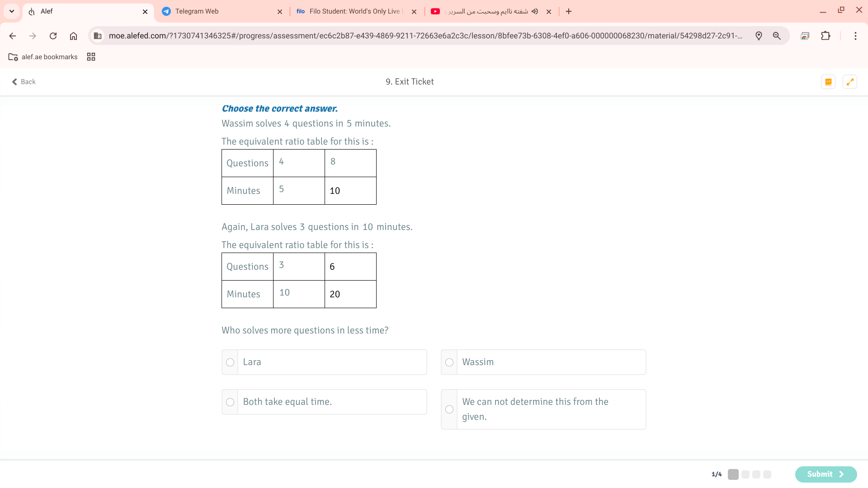Select the Lara answer option
868x488 pixels.
coord(230,362)
